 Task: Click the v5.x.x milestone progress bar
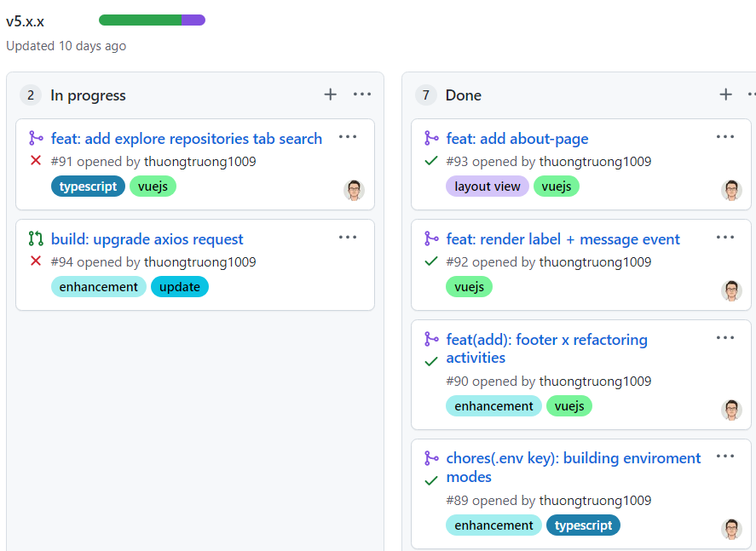(x=152, y=20)
